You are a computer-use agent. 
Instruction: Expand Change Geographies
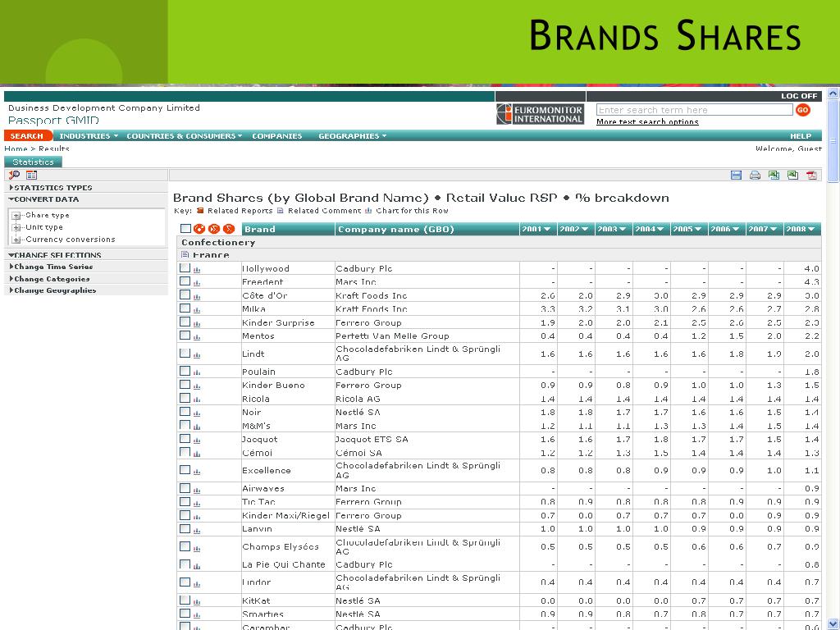point(52,290)
